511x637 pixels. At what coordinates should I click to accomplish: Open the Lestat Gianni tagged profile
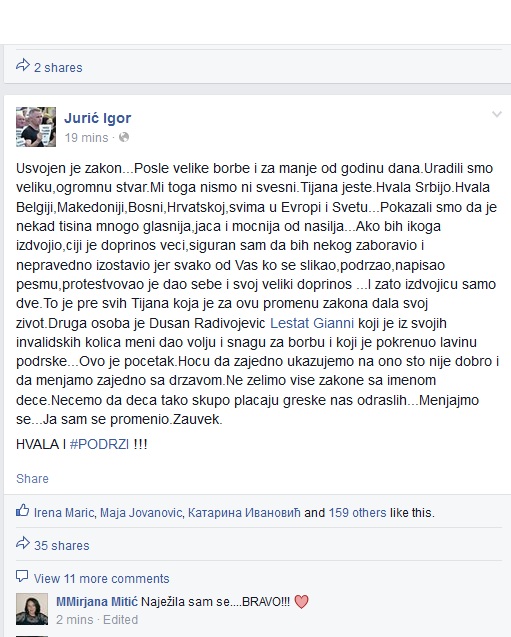click(312, 323)
